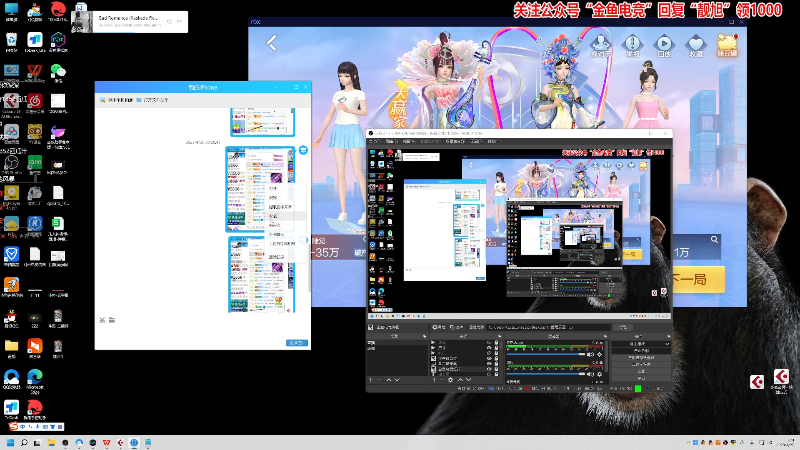
Task: Open the first menu in the OBS menu bar
Action: click(374, 141)
